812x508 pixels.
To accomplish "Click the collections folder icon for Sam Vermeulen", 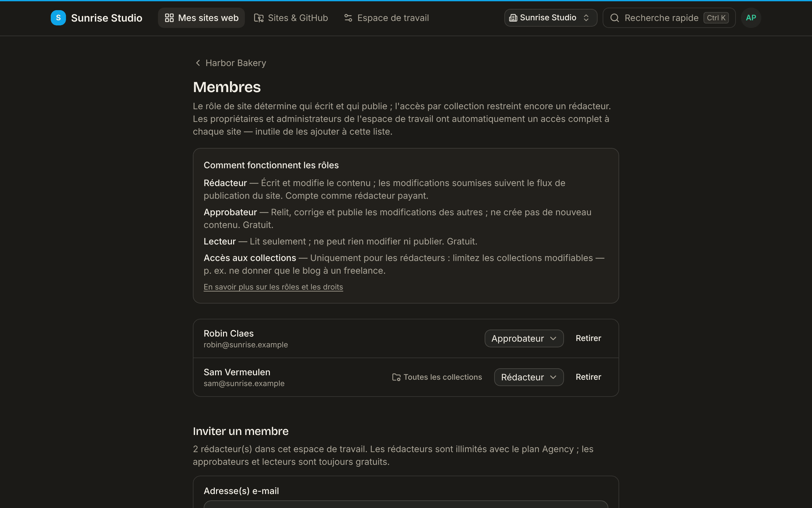I will [x=396, y=377].
